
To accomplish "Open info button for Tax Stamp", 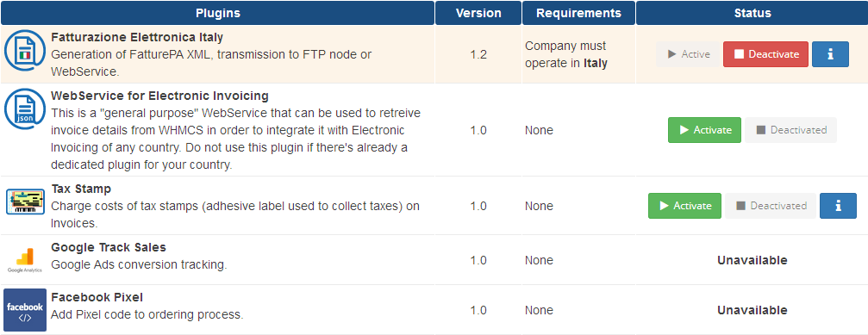I will click(838, 206).
